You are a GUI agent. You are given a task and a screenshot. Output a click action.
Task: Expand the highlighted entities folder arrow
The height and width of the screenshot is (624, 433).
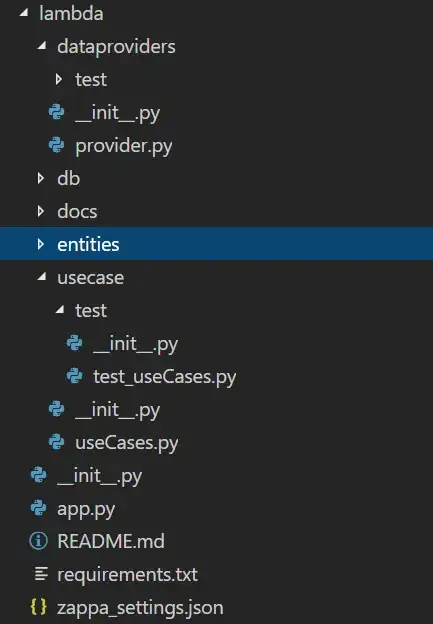coord(41,244)
